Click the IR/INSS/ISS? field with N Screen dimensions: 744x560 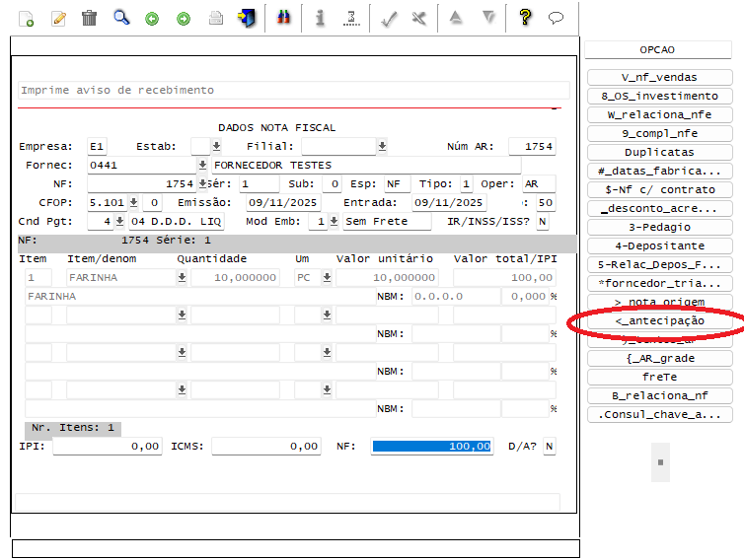[x=543, y=222]
